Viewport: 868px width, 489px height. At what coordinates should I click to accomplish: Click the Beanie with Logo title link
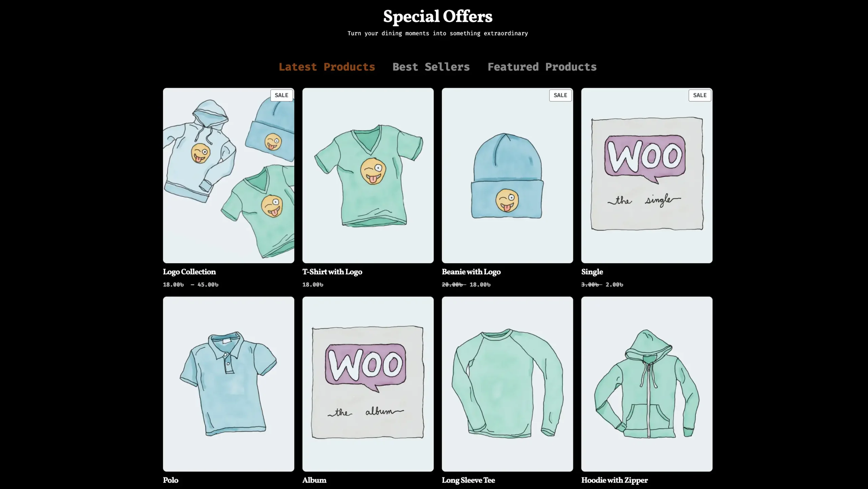[471, 272]
